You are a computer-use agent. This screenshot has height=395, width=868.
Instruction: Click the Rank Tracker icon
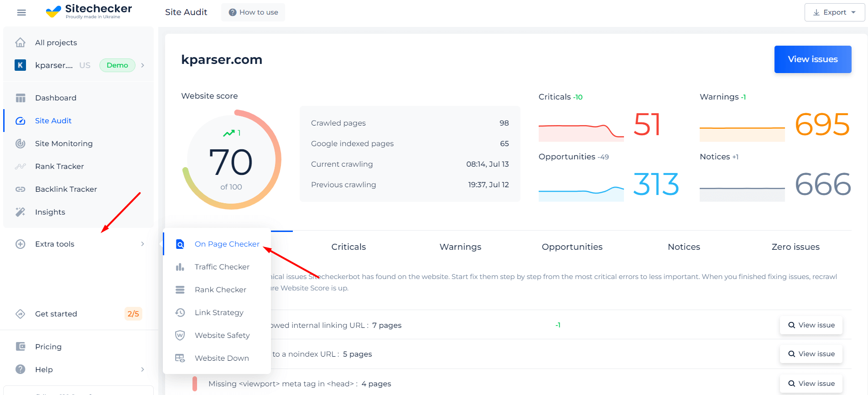point(21,166)
